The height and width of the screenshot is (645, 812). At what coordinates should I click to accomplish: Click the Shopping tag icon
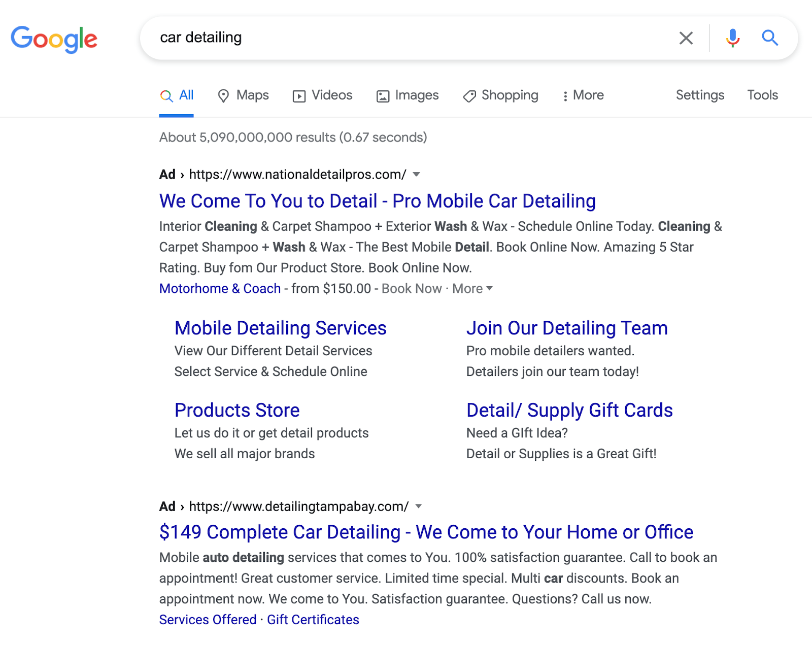click(469, 96)
